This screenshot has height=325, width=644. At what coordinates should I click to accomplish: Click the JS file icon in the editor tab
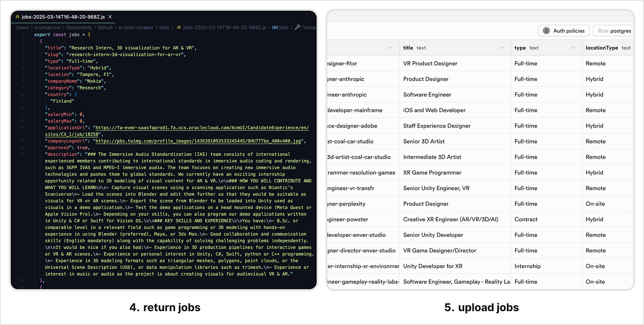(17, 17)
